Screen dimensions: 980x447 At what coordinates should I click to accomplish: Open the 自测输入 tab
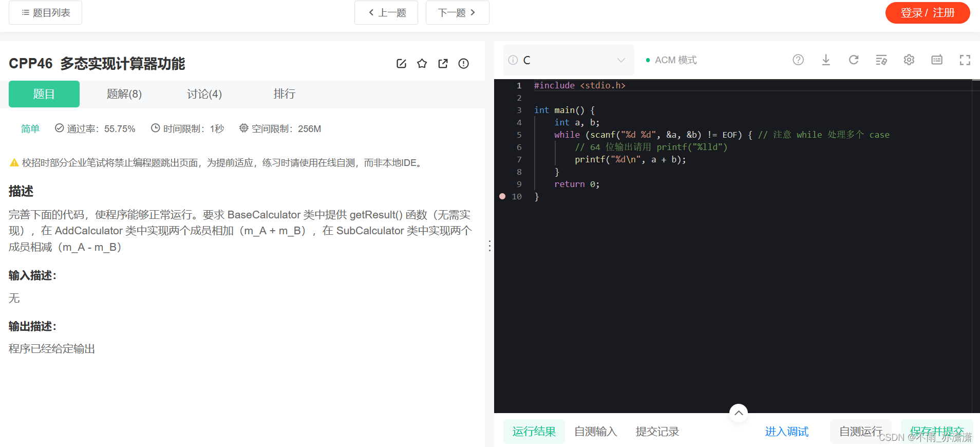click(x=596, y=432)
